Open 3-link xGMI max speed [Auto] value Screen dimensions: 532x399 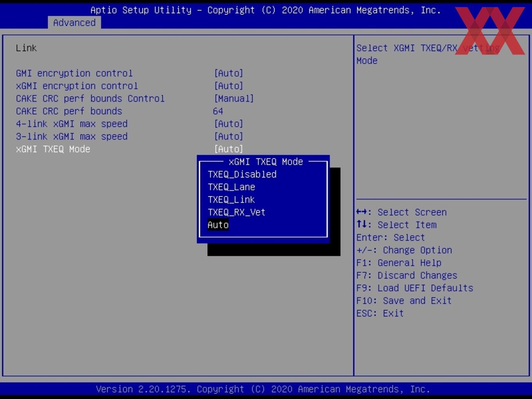[x=229, y=137]
